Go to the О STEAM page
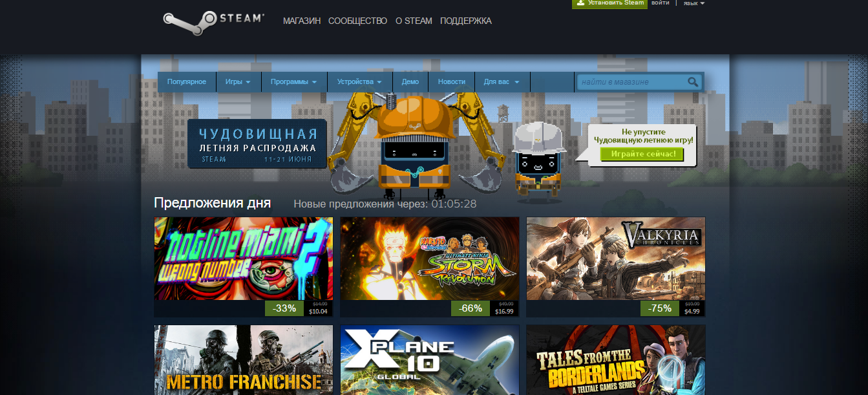This screenshot has width=868, height=395. pos(414,21)
